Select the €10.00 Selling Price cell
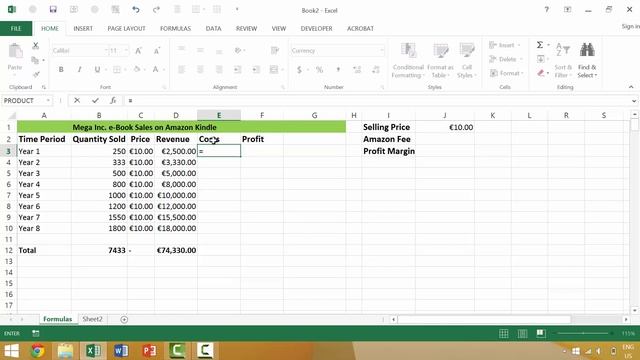640x360 pixels. pyautogui.click(x=445, y=127)
